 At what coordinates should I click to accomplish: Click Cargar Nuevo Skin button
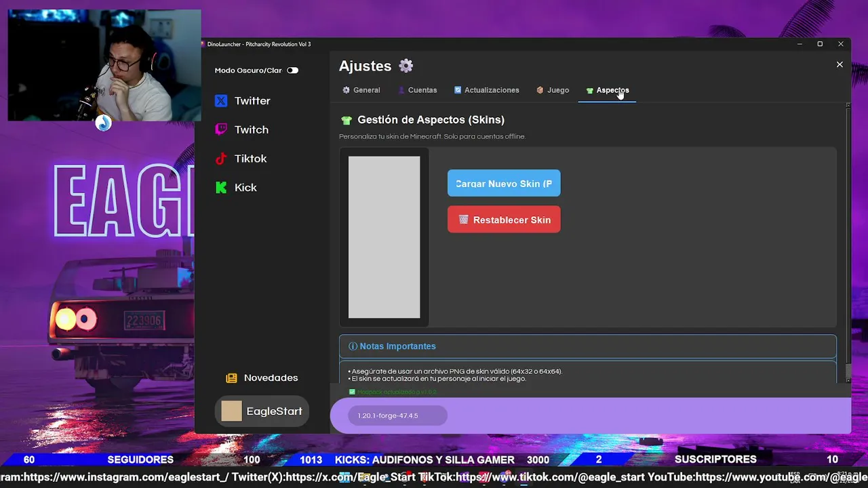pyautogui.click(x=504, y=183)
